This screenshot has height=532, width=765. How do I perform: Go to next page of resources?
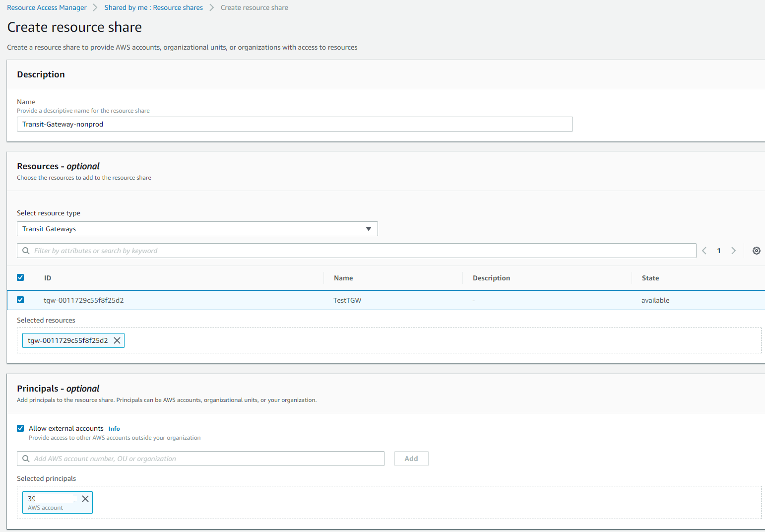(733, 251)
